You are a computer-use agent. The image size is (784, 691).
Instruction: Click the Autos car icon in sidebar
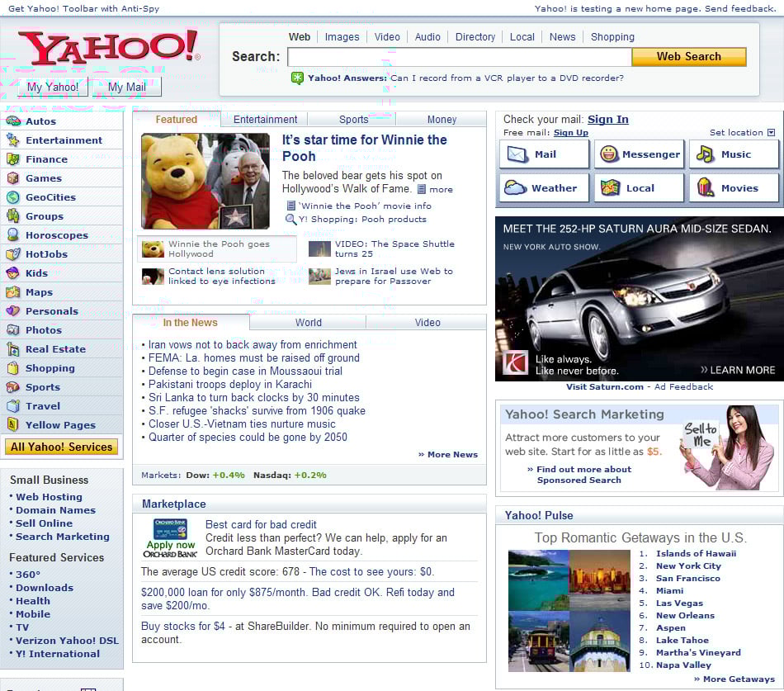click(x=12, y=121)
